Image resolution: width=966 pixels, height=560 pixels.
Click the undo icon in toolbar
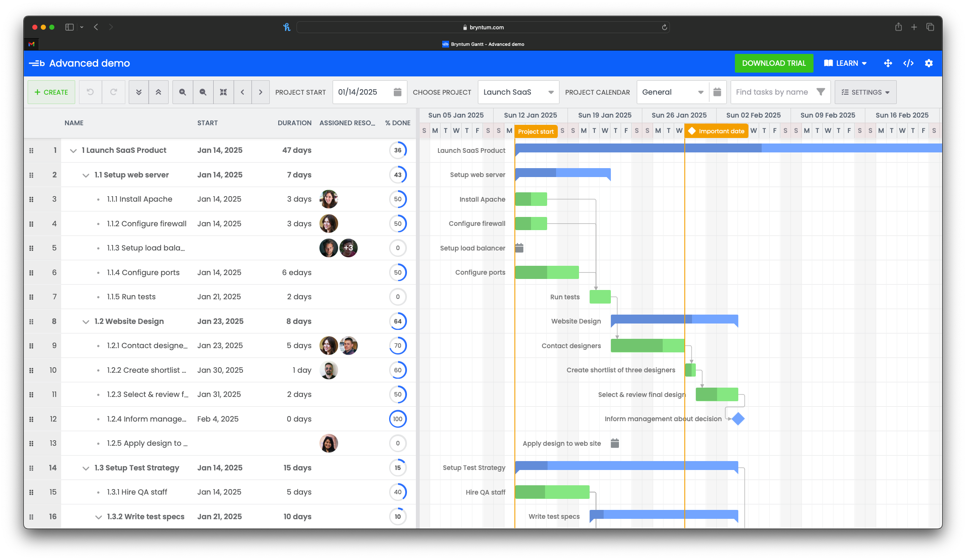pos(90,92)
